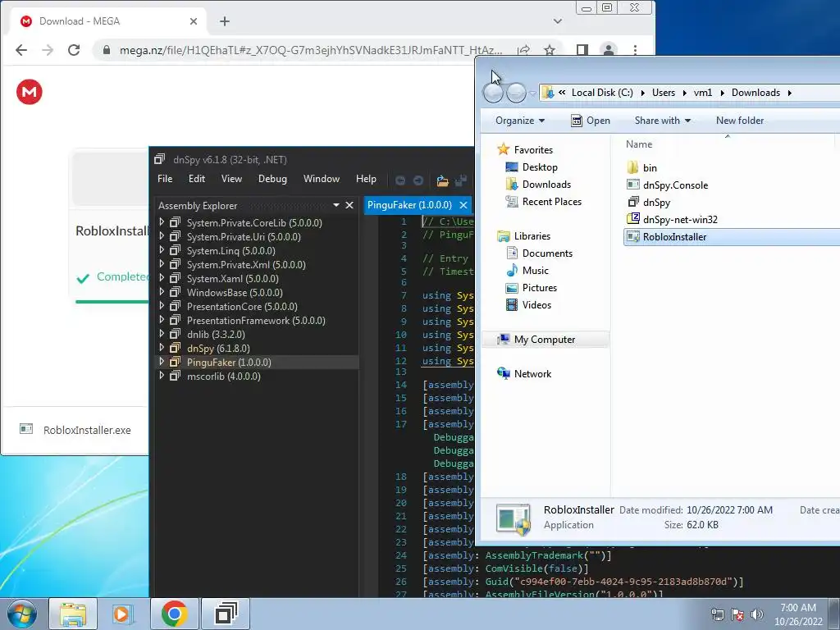
Task: Click New folder in Explorer
Action: pos(740,121)
